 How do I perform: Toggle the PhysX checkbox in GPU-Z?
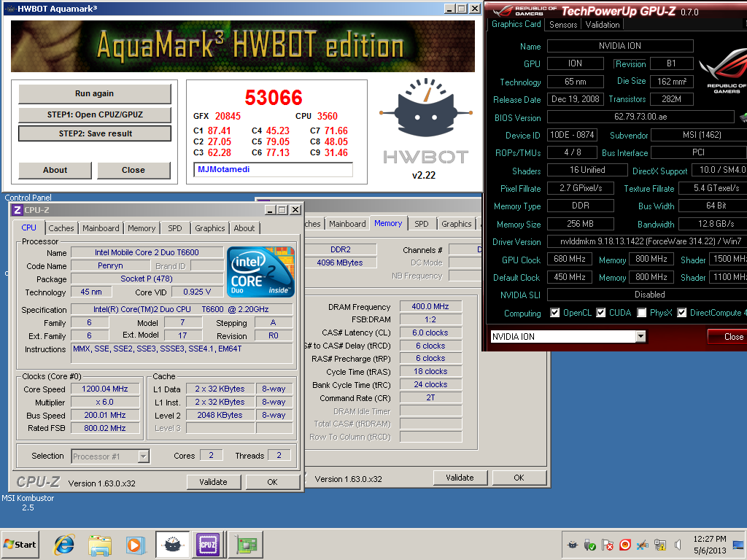642,313
